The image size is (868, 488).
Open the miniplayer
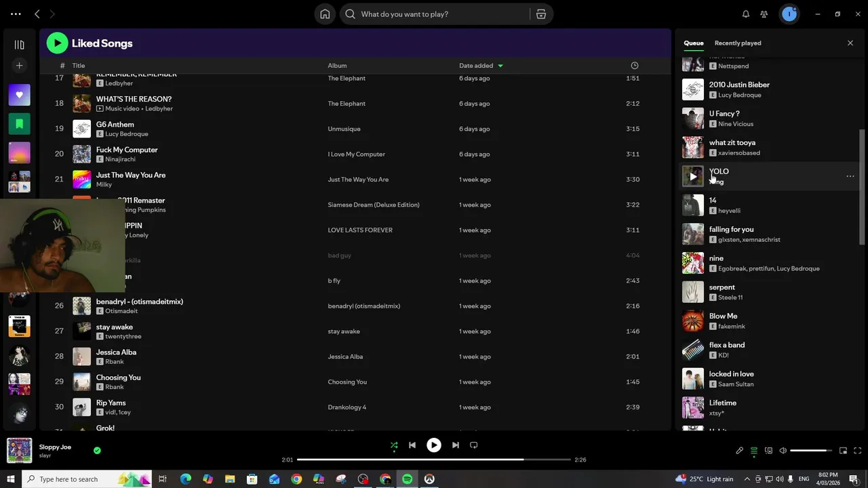point(844,451)
